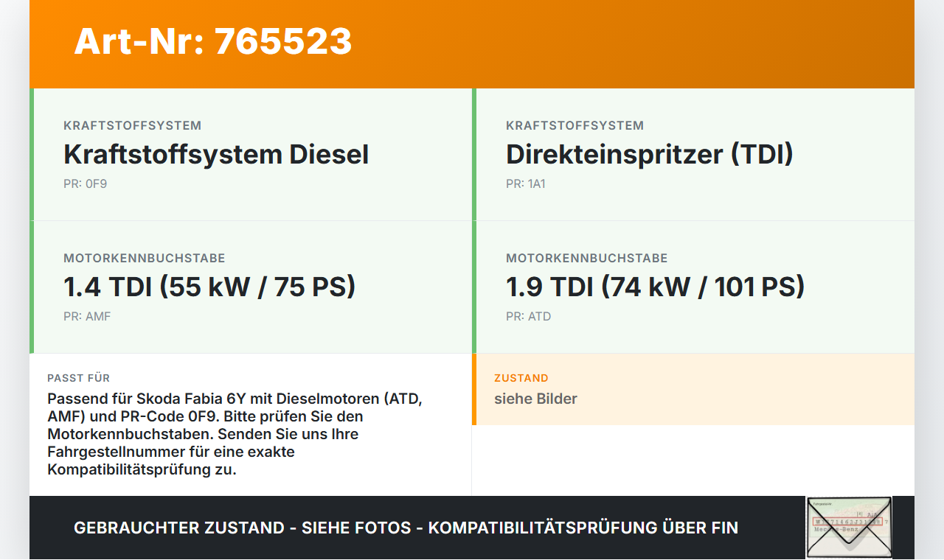
Task: Click the PR: 1A1 code
Action: (x=526, y=183)
